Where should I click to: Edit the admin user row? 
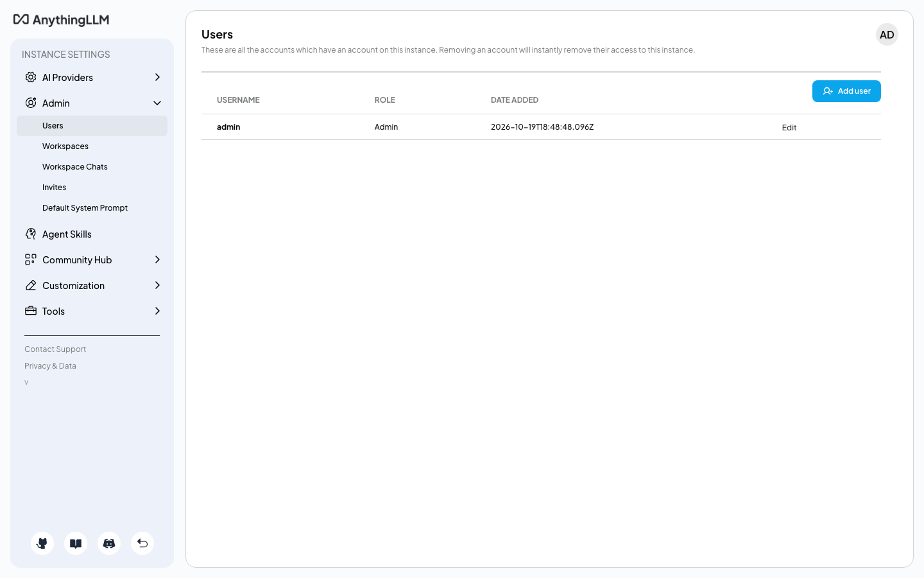(x=789, y=128)
